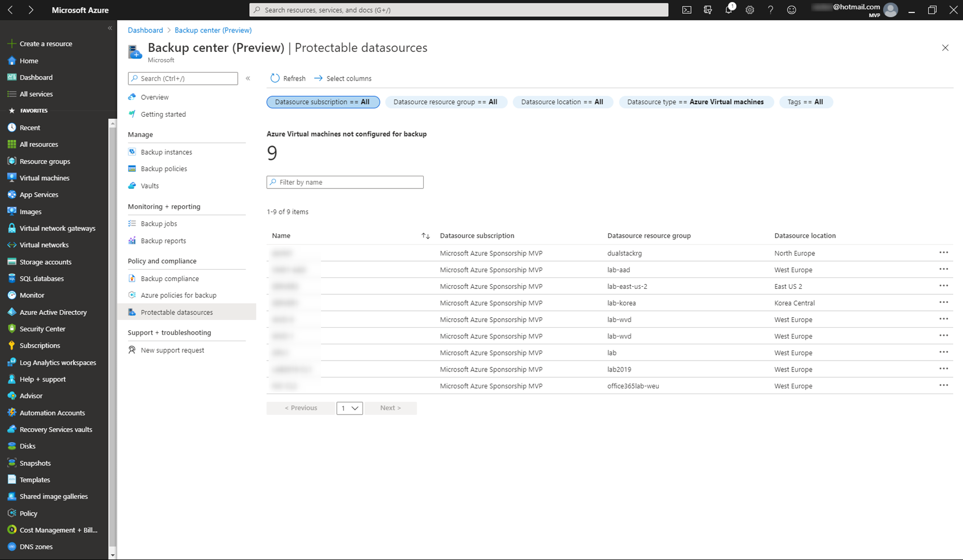Close the Protectable datasources blade
The image size is (963, 560).
point(945,48)
